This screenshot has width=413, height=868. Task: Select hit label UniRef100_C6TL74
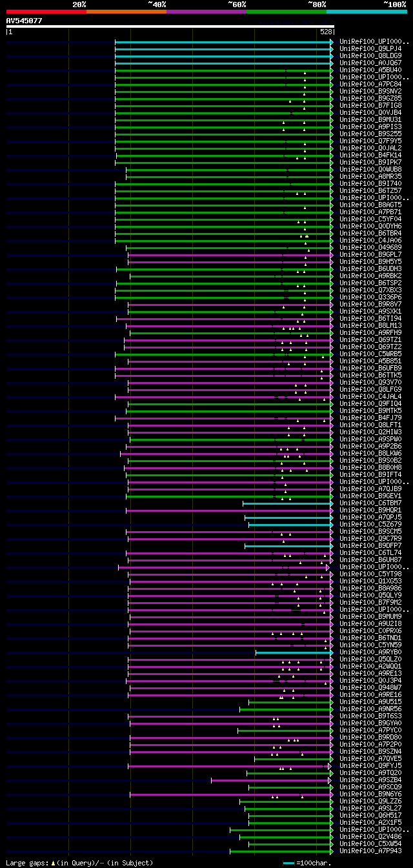click(x=370, y=552)
